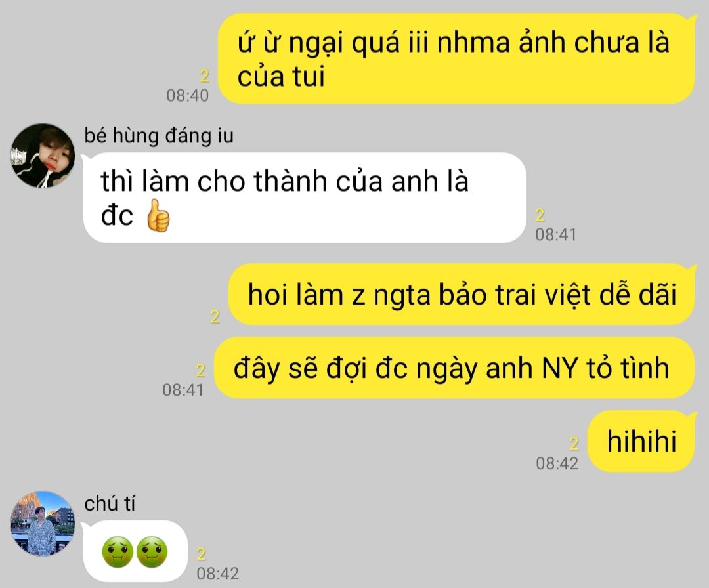The width and height of the screenshot is (709, 588).
Task: Tap unread count beside 08:40 message
Action: (204, 76)
